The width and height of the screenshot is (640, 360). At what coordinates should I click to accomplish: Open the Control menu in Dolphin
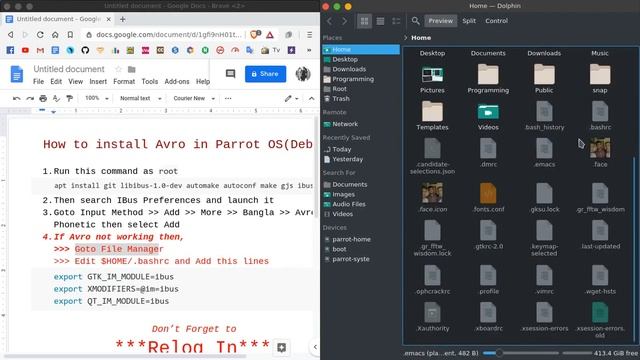click(x=496, y=21)
